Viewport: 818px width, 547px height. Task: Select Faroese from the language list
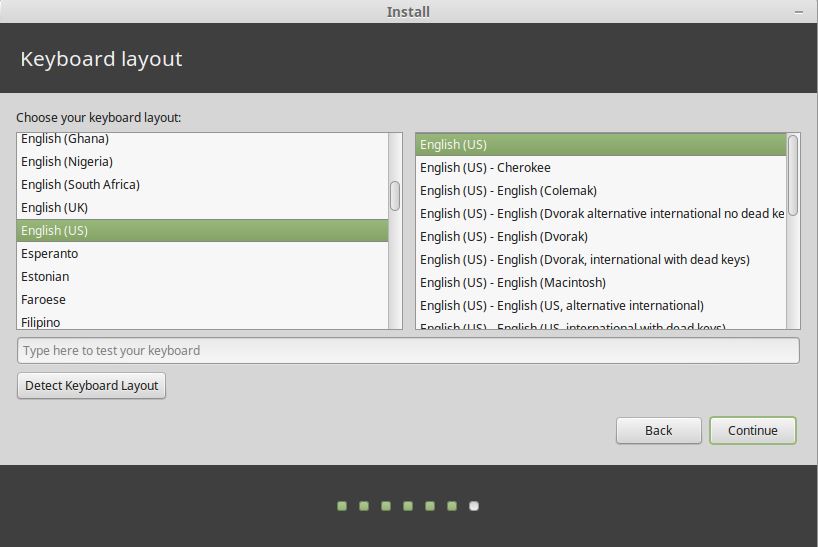coord(43,300)
